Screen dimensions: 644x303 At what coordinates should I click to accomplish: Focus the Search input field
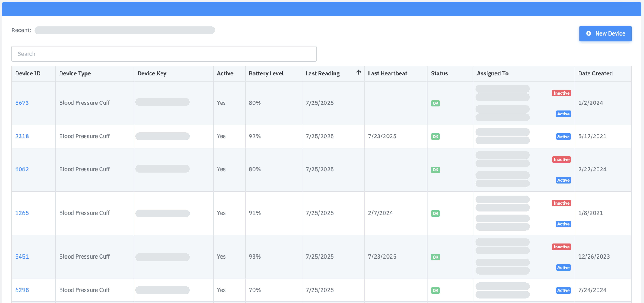pos(164,54)
